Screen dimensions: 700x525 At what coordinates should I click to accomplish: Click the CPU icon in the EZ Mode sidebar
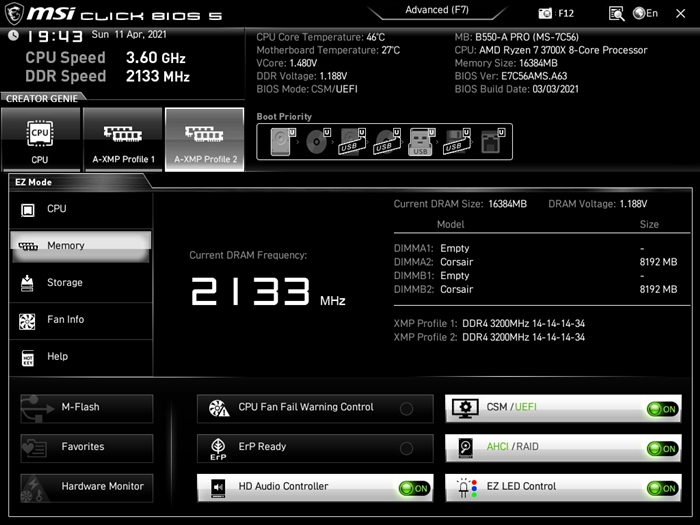coord(28,209)
